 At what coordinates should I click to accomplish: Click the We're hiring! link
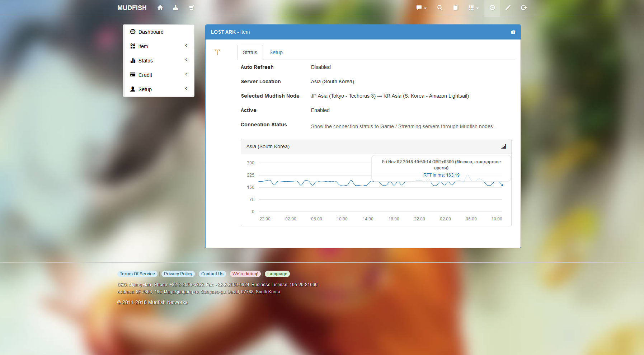[x=245, y=274]
